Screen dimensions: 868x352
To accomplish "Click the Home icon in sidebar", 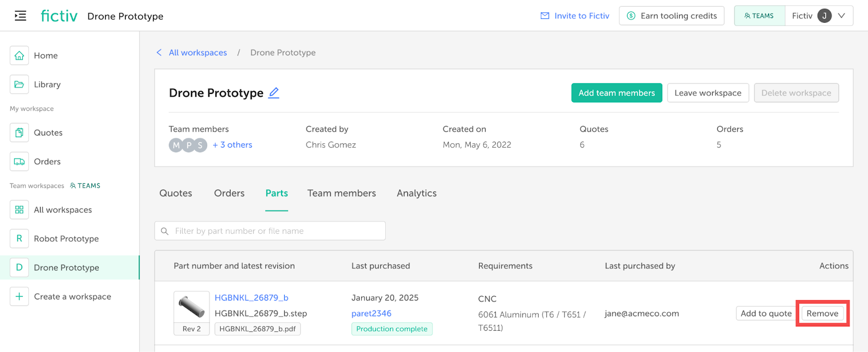I will point(19,55).
